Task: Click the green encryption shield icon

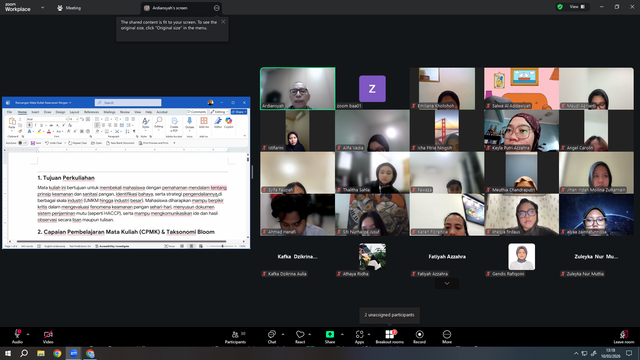Action: click(x=560, y=7)
